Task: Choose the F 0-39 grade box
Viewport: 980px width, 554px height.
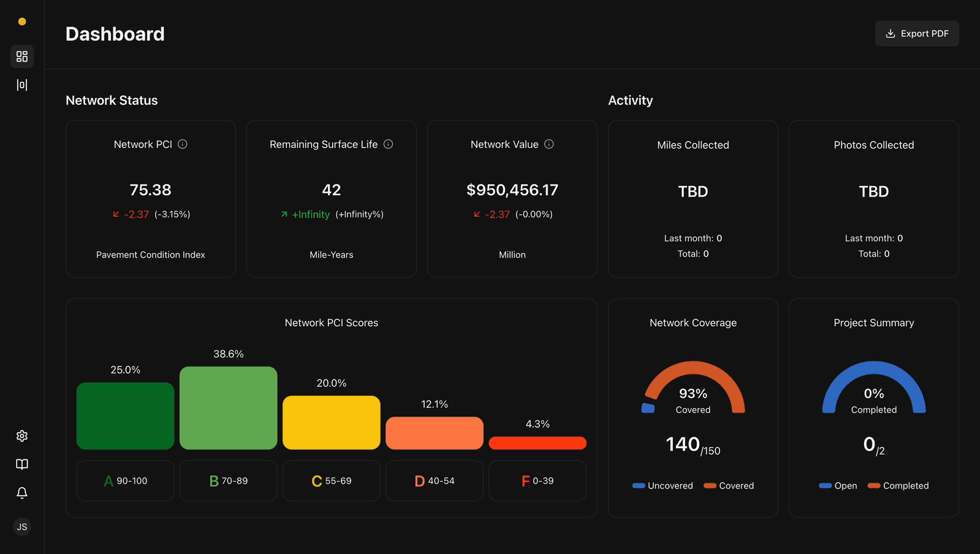Action: tap(537, 481)
